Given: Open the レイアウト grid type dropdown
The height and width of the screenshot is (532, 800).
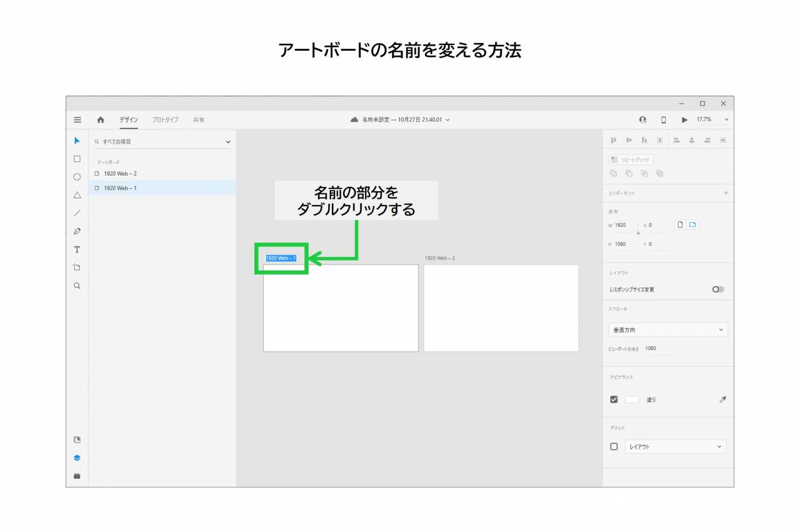Looking at the screenshot, I should pyautogui.click(x=676, y=446).
